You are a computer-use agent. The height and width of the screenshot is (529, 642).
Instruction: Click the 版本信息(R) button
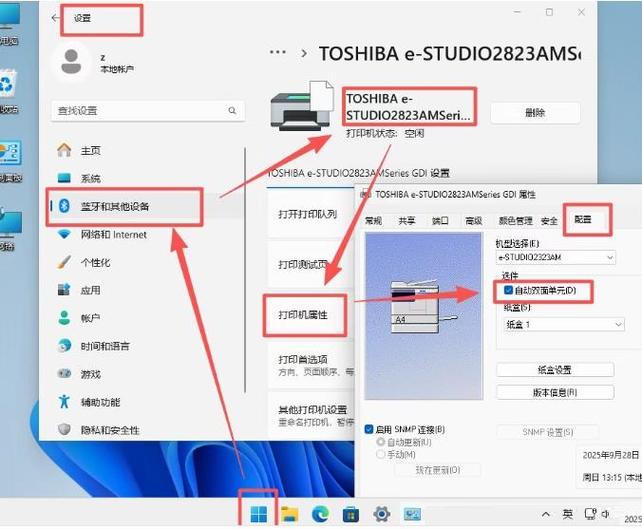click(555, 392)
